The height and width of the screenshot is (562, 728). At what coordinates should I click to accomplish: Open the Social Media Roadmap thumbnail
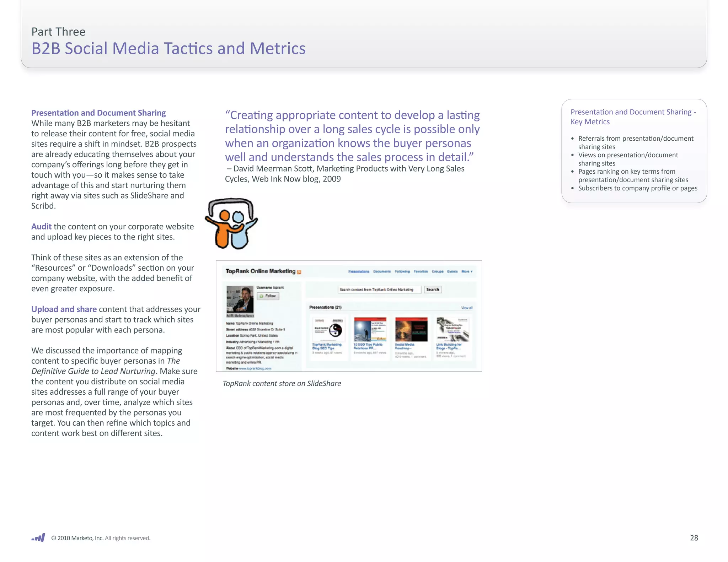411,329
